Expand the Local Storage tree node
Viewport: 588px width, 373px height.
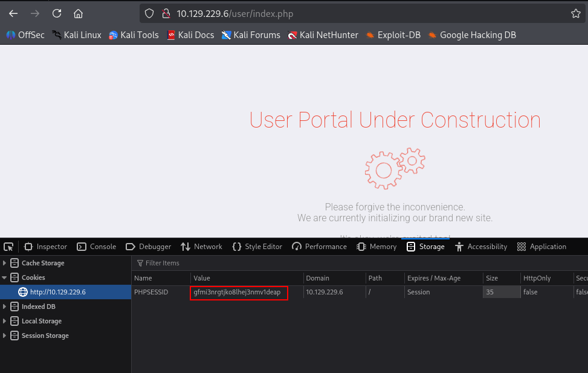pos(4,321)
